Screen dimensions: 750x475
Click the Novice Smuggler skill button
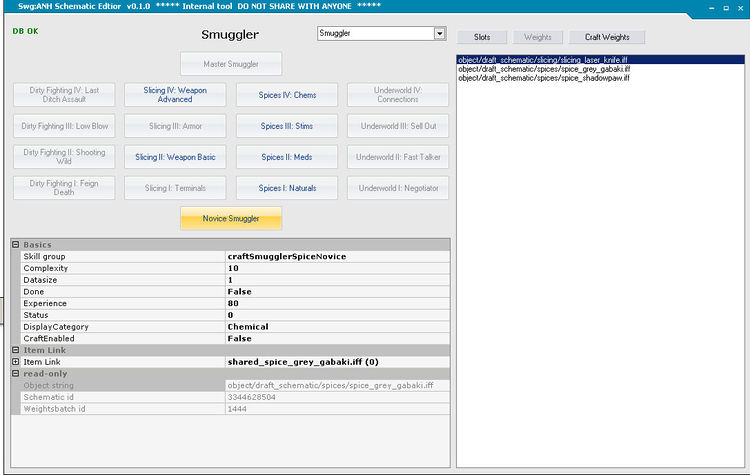[x=231, y=219]
